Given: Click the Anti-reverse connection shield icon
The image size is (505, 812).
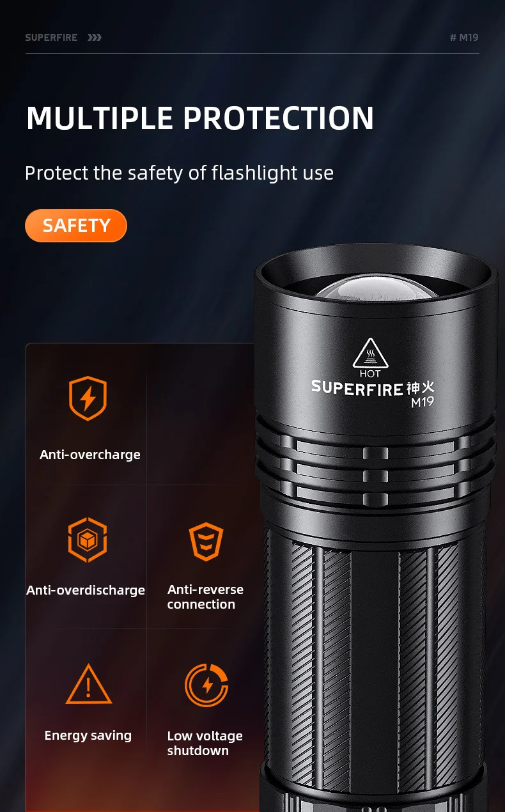Looking at the screenshot, I should (x=206, y=542).
